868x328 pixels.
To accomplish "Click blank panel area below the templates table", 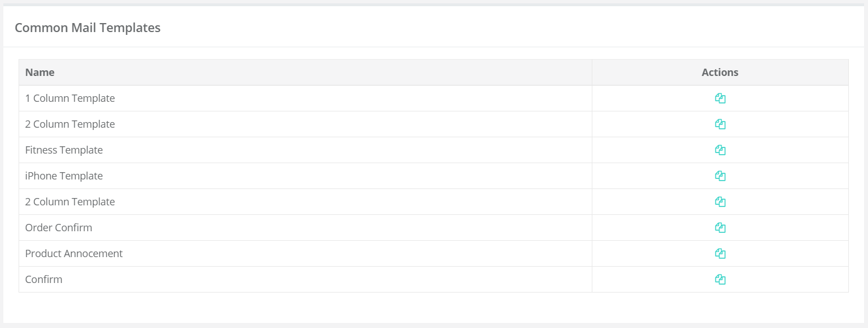I will click(433, 308).
